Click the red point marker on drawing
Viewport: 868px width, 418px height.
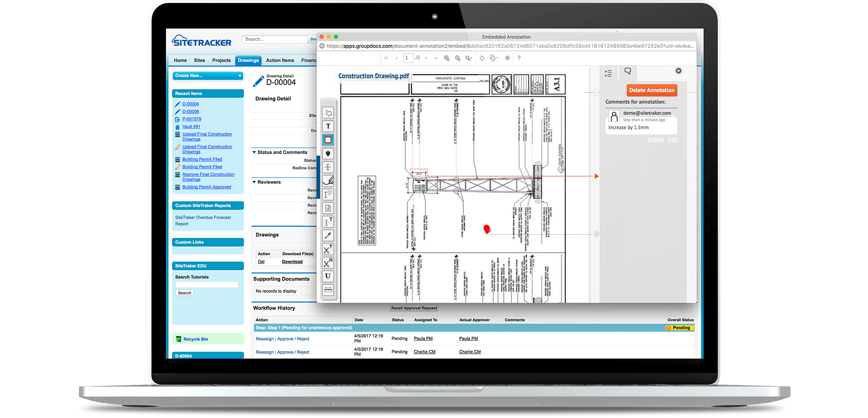[486, 229]
